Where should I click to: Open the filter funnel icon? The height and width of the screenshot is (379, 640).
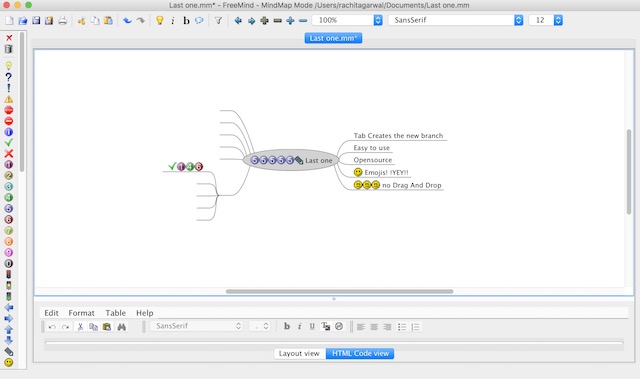218,20
